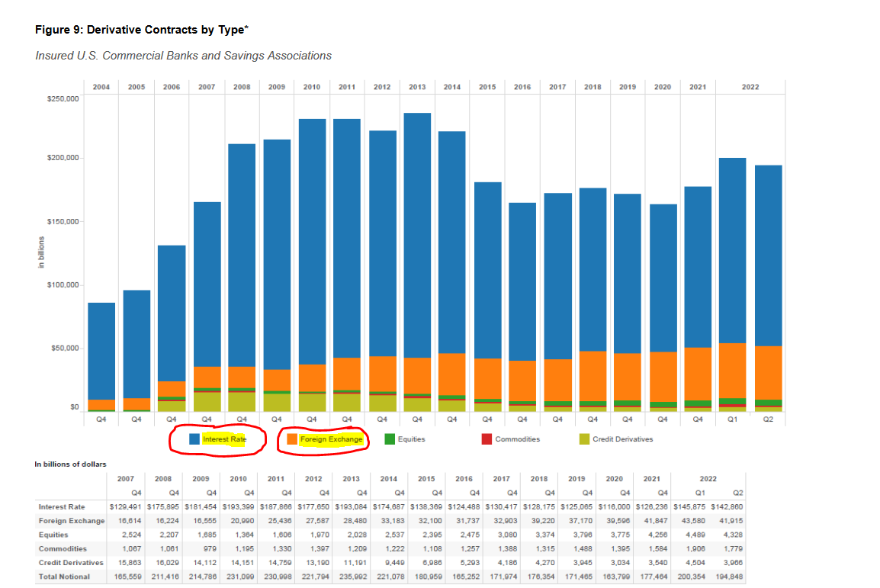Click the olive Credit Derivatives legend swatch
This screenshot has height=588, width=880.
point(584,439)
